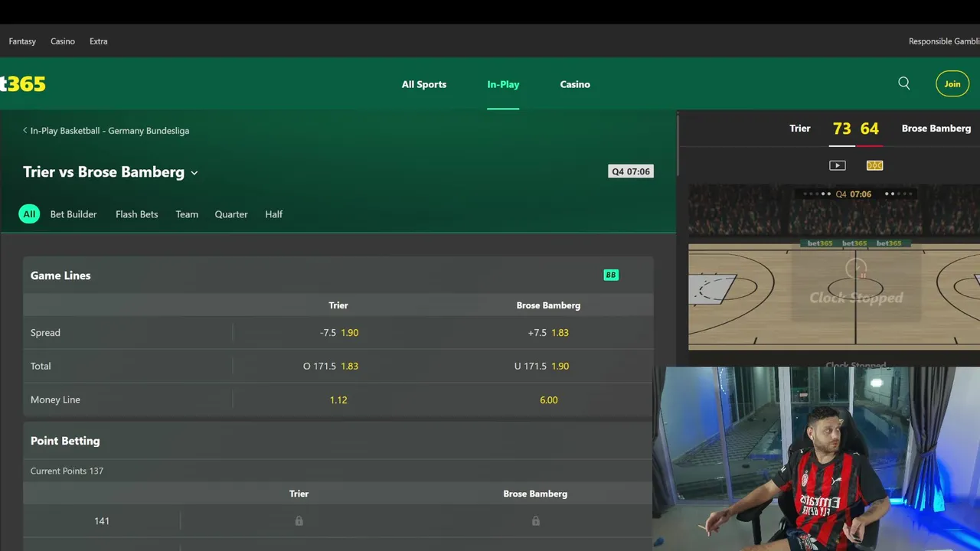
Task: Open the Fantasy link
Action: [22, 41]
